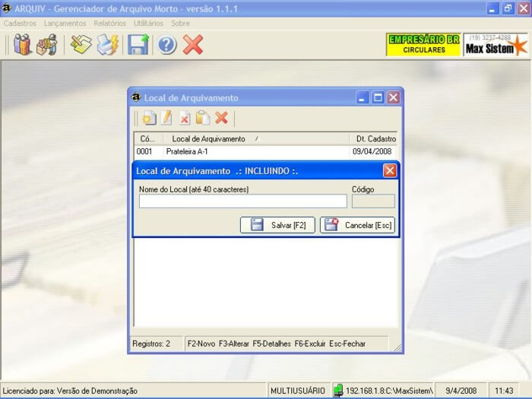
Task: Sort by the Có... column header
Action: point(147,139)
